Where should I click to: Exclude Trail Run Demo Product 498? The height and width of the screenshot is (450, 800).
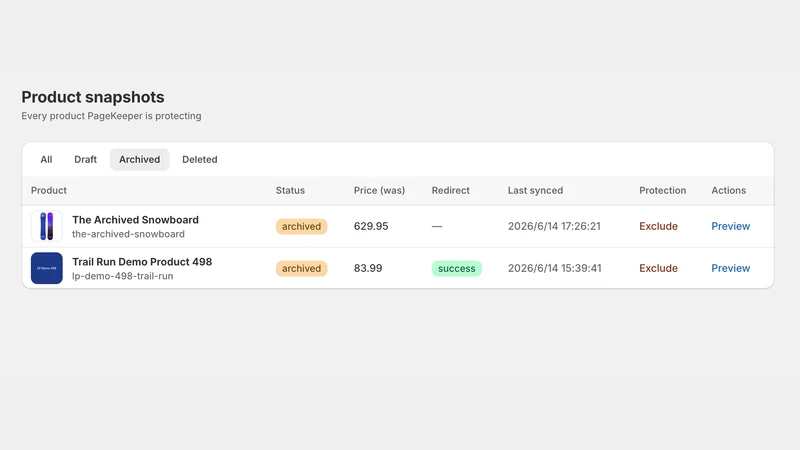point(658,268)
